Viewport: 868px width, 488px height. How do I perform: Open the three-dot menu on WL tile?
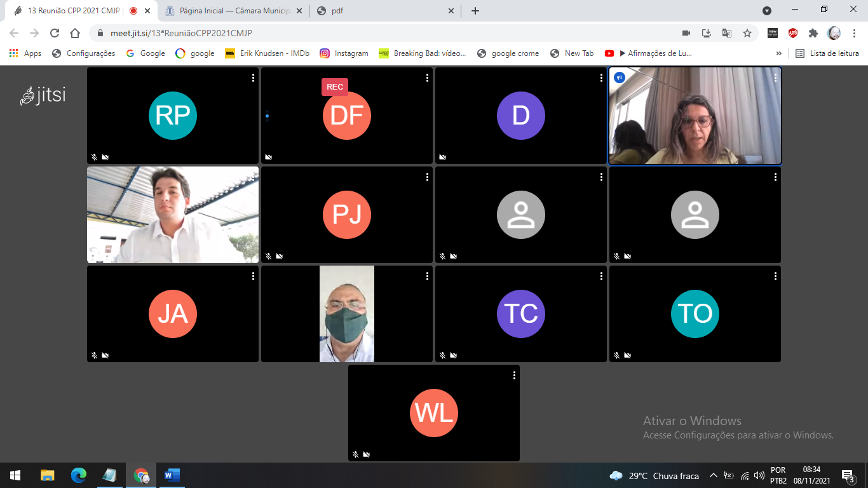514,376
